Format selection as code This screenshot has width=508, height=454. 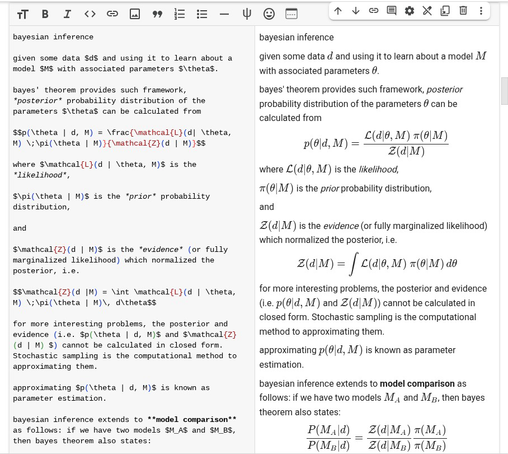click(90, 14)
